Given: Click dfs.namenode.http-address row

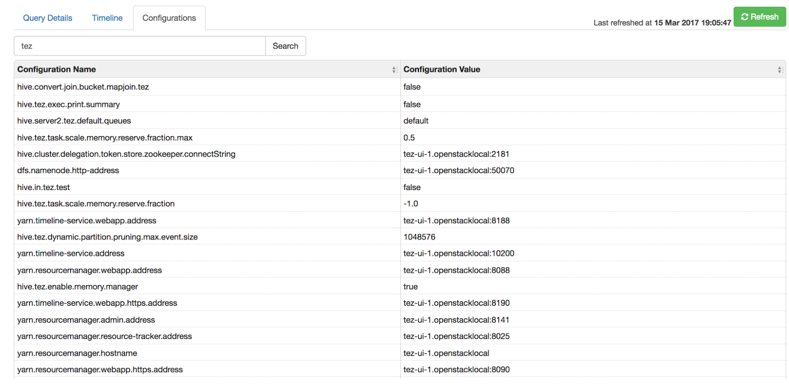Looking at the screenshot, I should 400,170.
